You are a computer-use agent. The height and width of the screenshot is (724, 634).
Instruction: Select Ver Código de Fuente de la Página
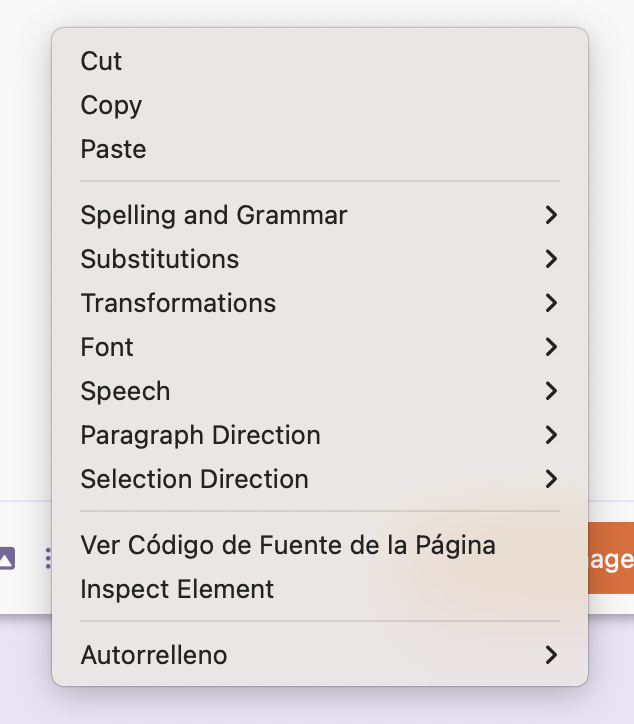pyautogui.click(x=320, y=545)
